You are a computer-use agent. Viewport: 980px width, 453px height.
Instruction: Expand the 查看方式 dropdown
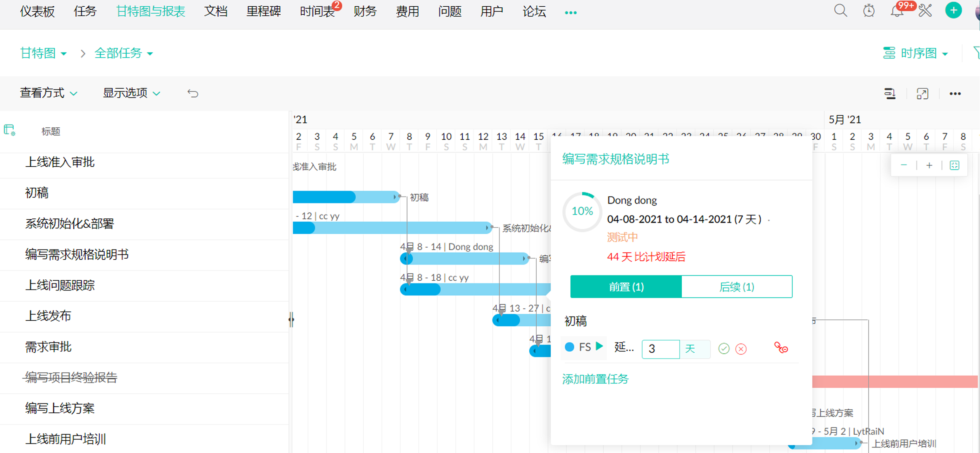(x=48, y=93)
